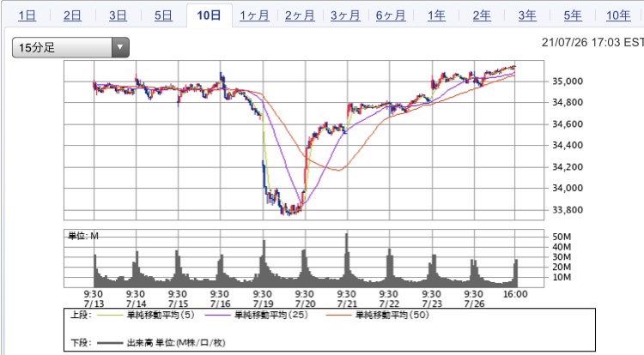Click the 34,000 price axis label
The width and height of the screenshot is (644, 355).
[x=568, y=188]
